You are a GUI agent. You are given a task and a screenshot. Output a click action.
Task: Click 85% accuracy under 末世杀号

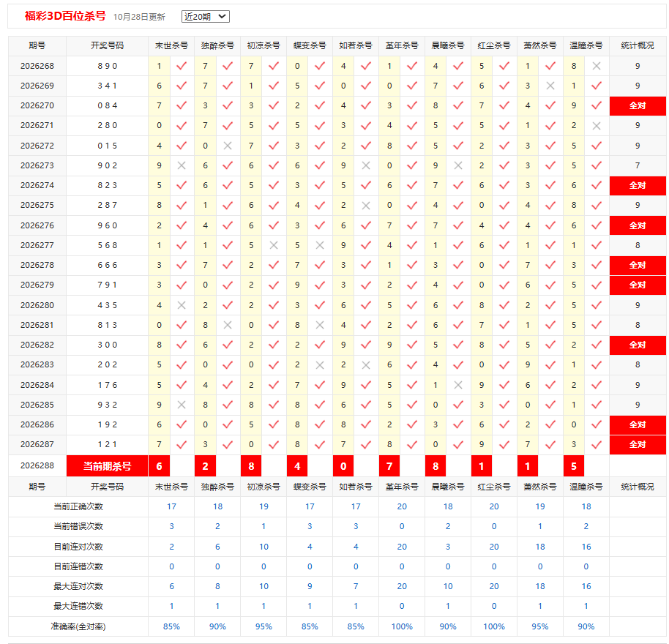(x=171, y=626)
